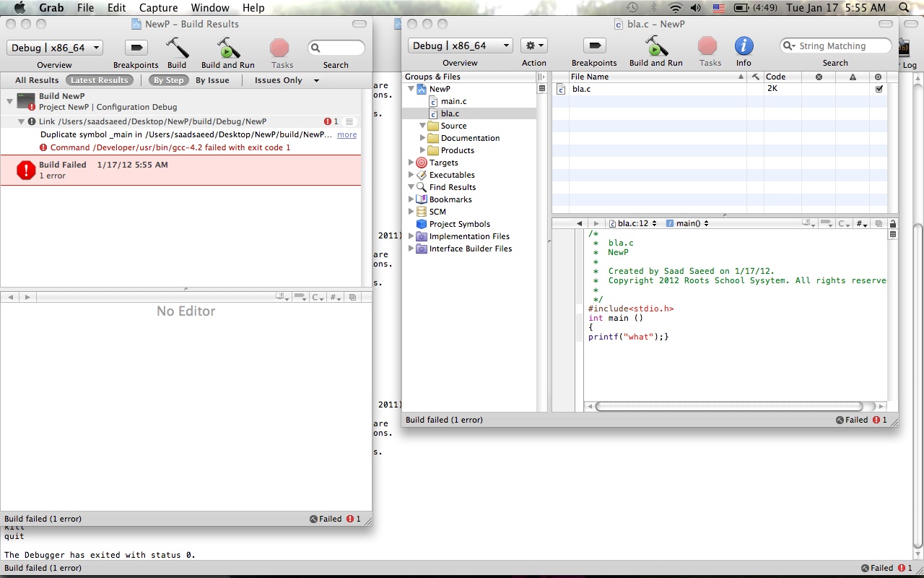The image size is (924, 578).
Task: Expand the Documentation folder
Action: [x=423, y=138]
